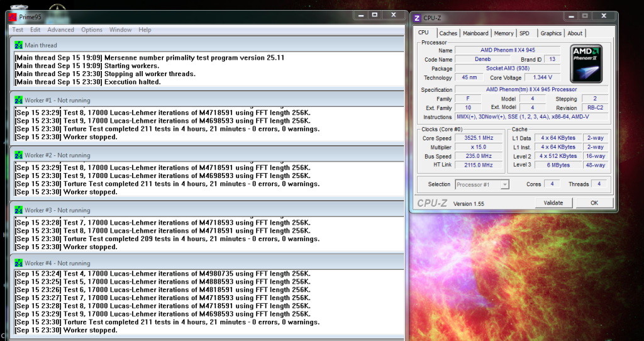This screenshot has width=644, height=341.
Task: Click the Validate button in CPU-Z
Action: click(553, 203)
